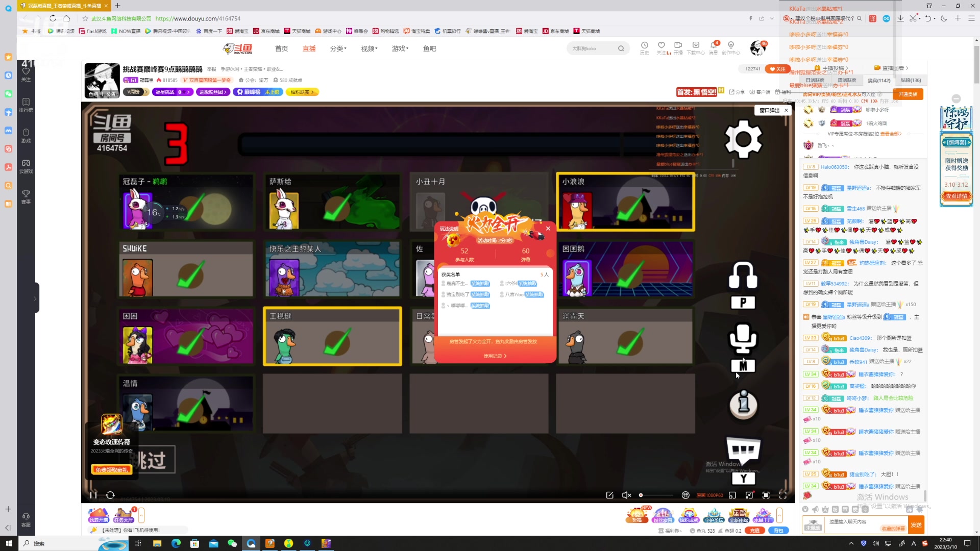Open the 客户端 client link
The width and height of the screenshot is (980, 551).
(x=759, y=92)
